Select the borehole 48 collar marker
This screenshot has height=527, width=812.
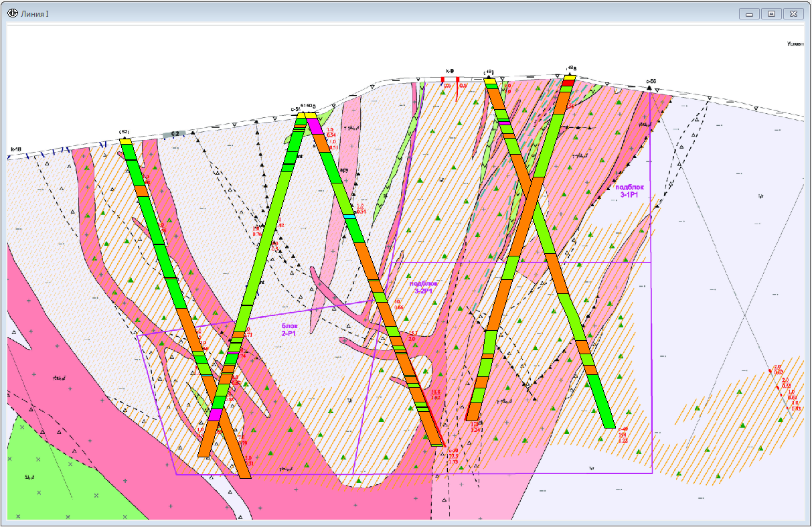[570, 74]
